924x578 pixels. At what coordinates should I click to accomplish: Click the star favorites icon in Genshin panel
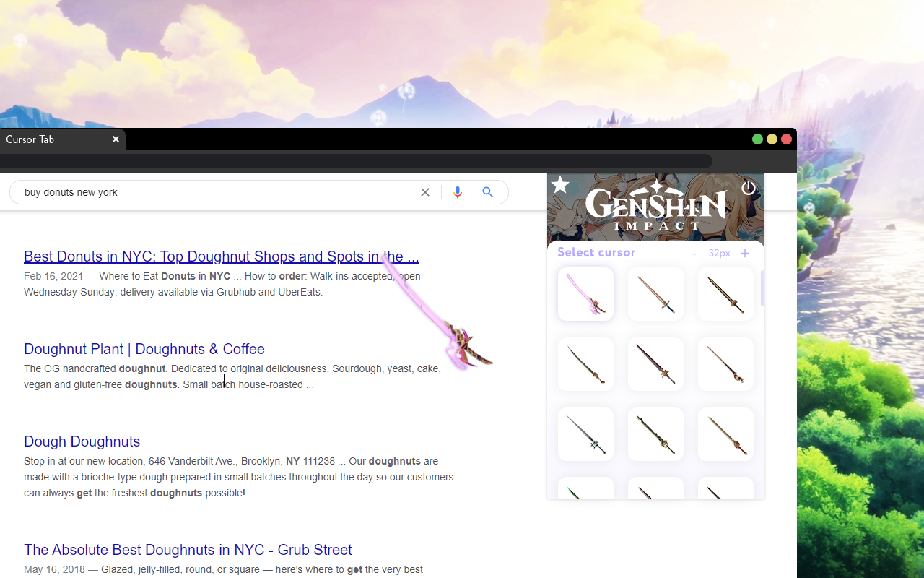coord(560,186)
